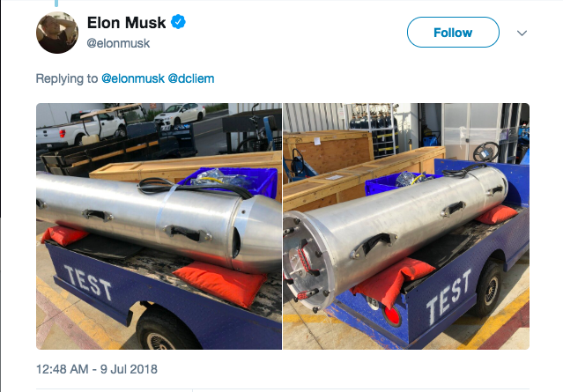Open the gray @elonmusk handle under the name
563x392 pixels.
click(118, 43)
